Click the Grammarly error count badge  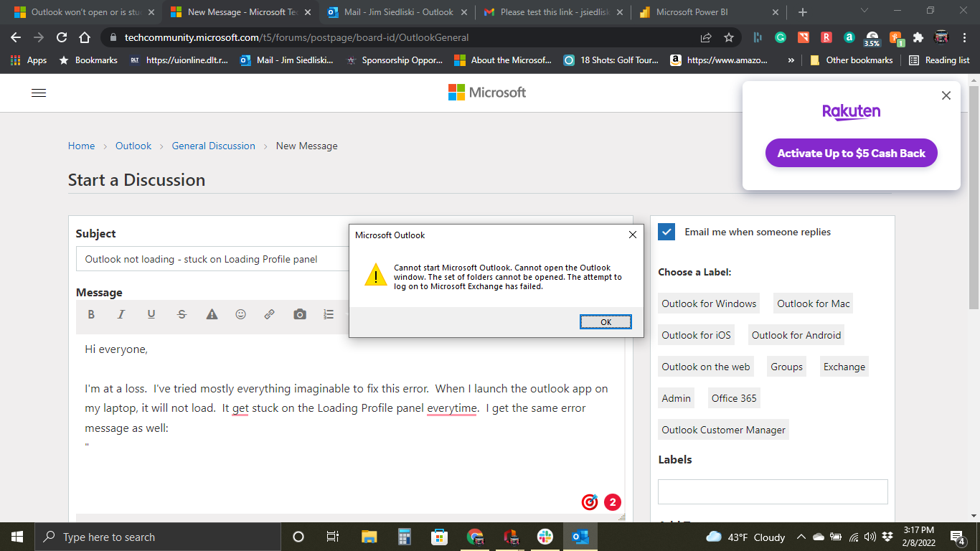click(612, 502)
